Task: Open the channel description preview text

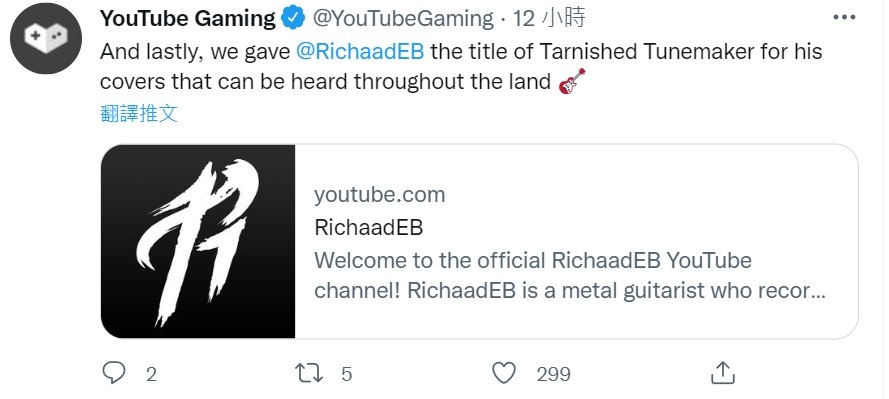Action: point(569,275)
